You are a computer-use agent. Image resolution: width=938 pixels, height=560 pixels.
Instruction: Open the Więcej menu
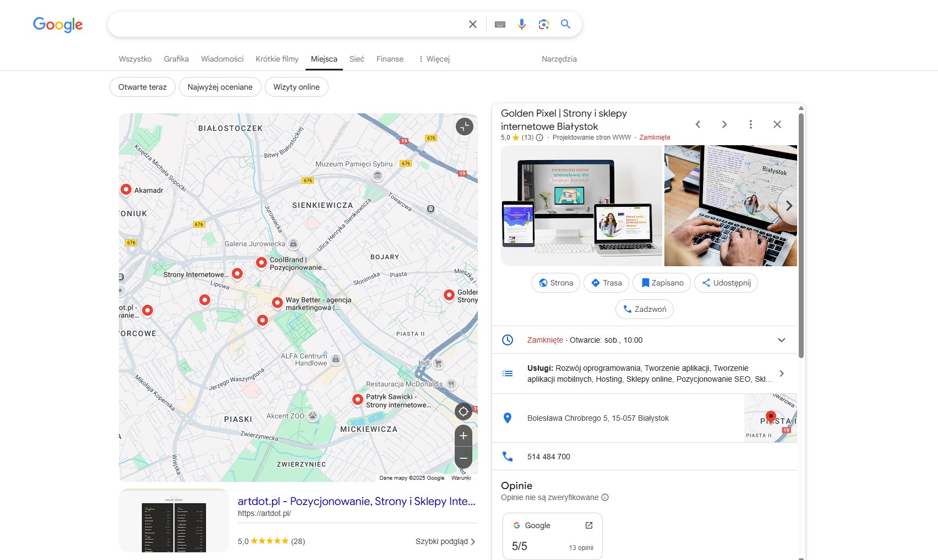[434, 59]
